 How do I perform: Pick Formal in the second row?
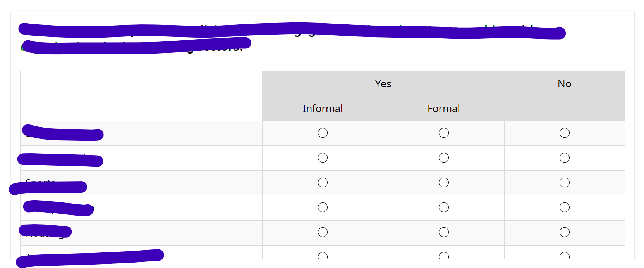click(444, 158)
